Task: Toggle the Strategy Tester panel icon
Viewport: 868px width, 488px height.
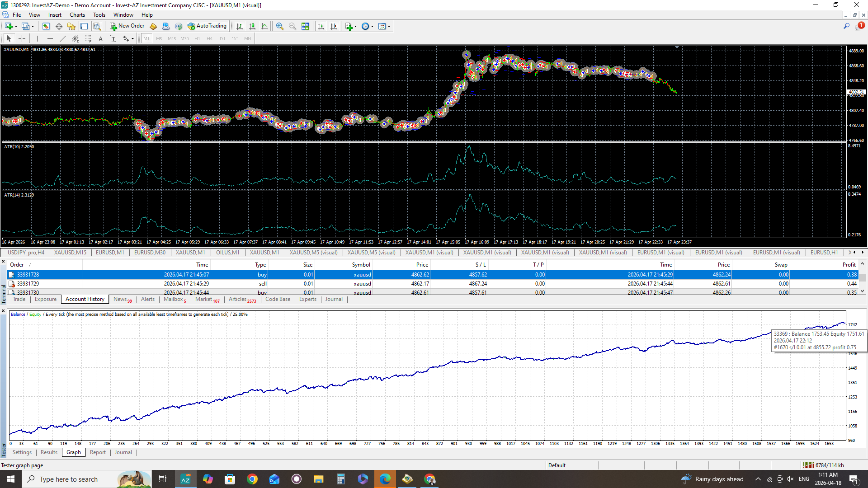Action: tap(97, 26)
